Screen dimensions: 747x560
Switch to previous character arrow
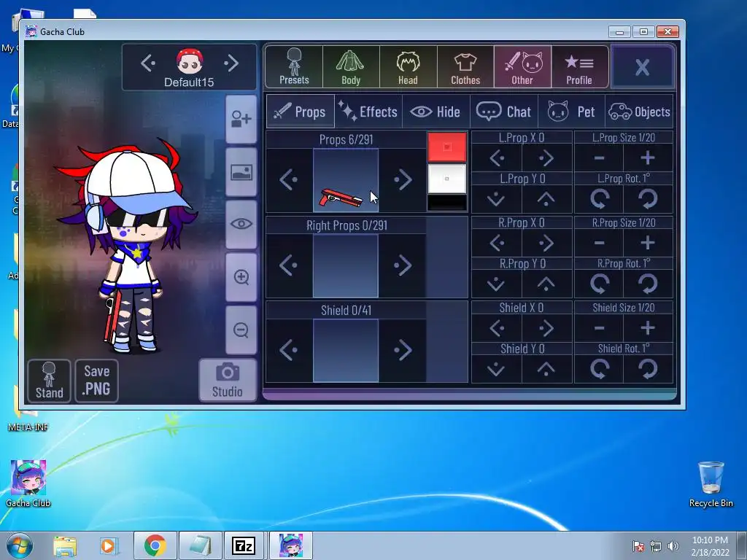[148, 63]
